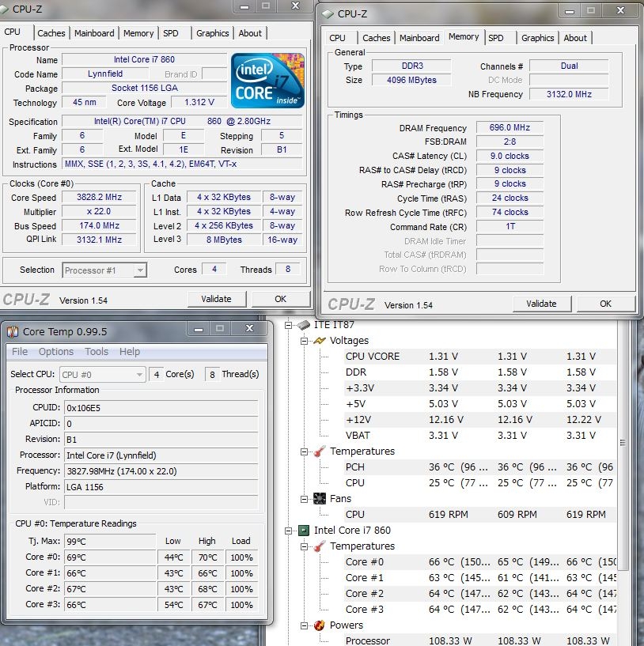Open the Mainboard tab in the left CPU-Z window
This screenshot has width=644, height=646.
coord(94,33)
